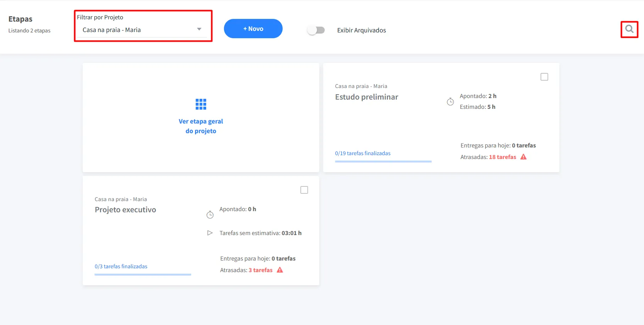Click the + Novo button
The height and width of the screenshot is (325, 644).
pyautogui.click(x=253, y=29)
